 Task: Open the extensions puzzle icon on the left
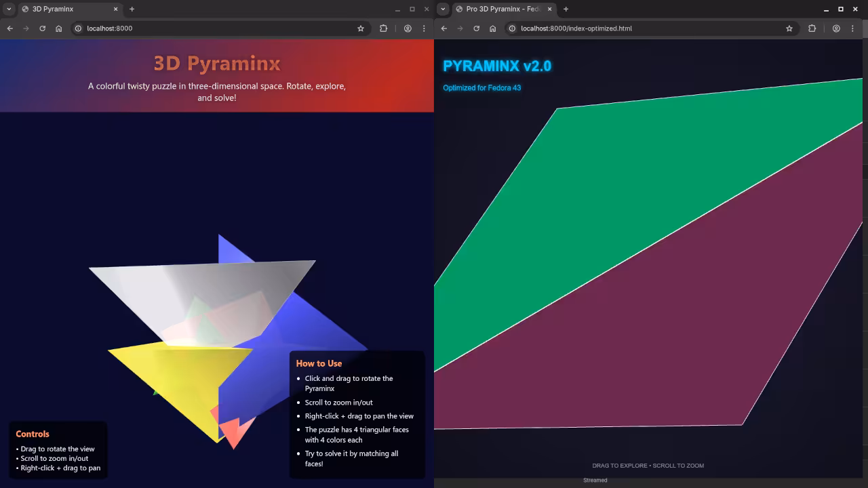(383, 28)
